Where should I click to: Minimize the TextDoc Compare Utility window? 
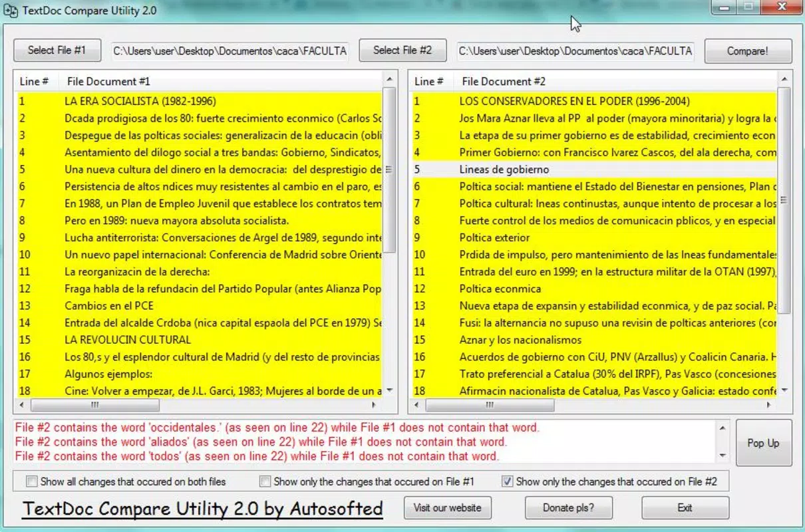(724, 7)
